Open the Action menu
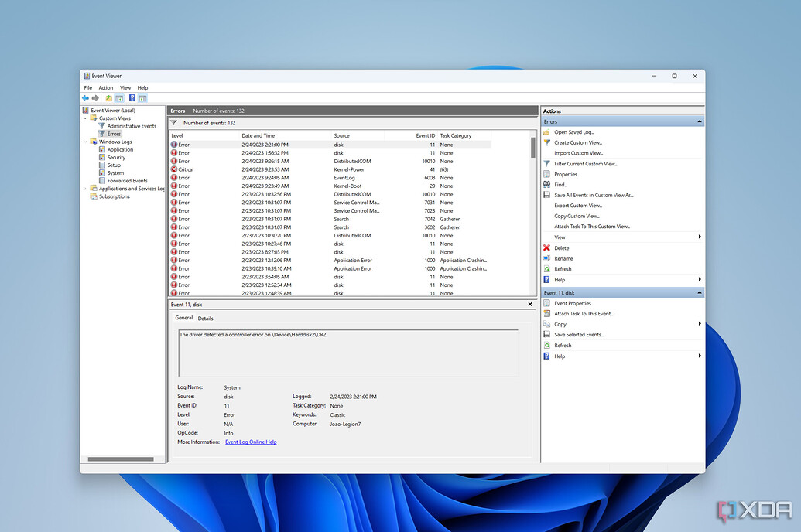 click(105, 88)
